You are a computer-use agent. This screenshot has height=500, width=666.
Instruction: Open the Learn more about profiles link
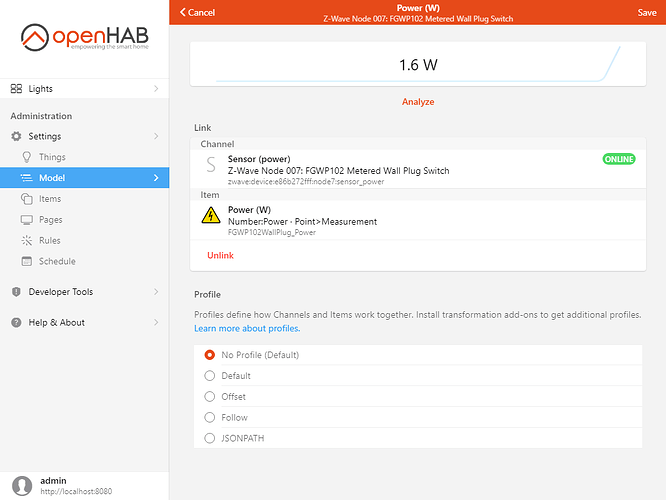(x=246, y=328)
